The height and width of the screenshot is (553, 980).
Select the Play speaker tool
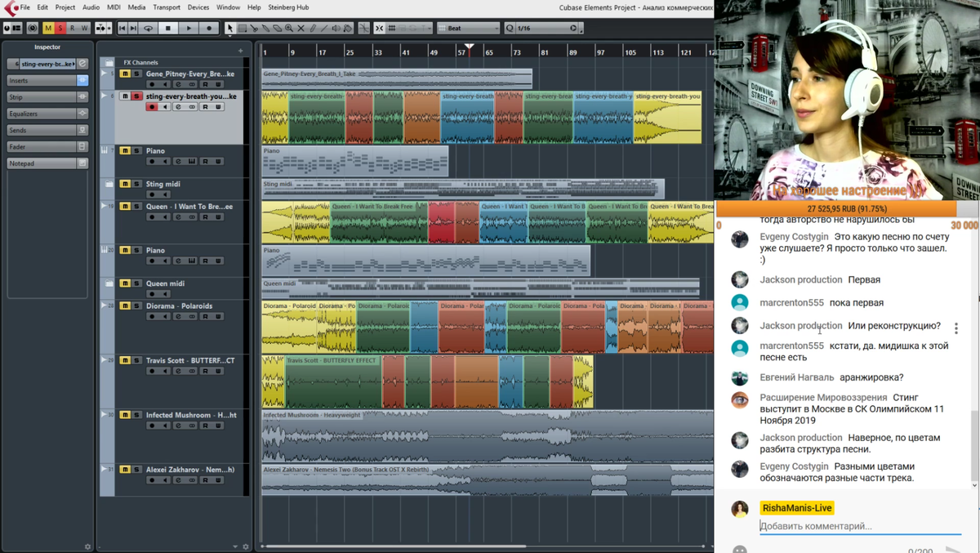coord(336,28)
